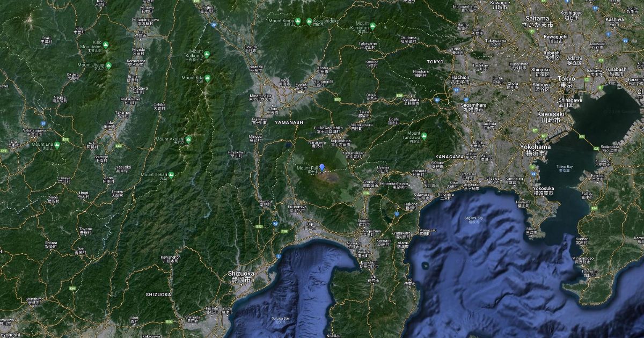Select the SHIZUOKA prefecture label
The image size is (644, 338).
[158, 295]
